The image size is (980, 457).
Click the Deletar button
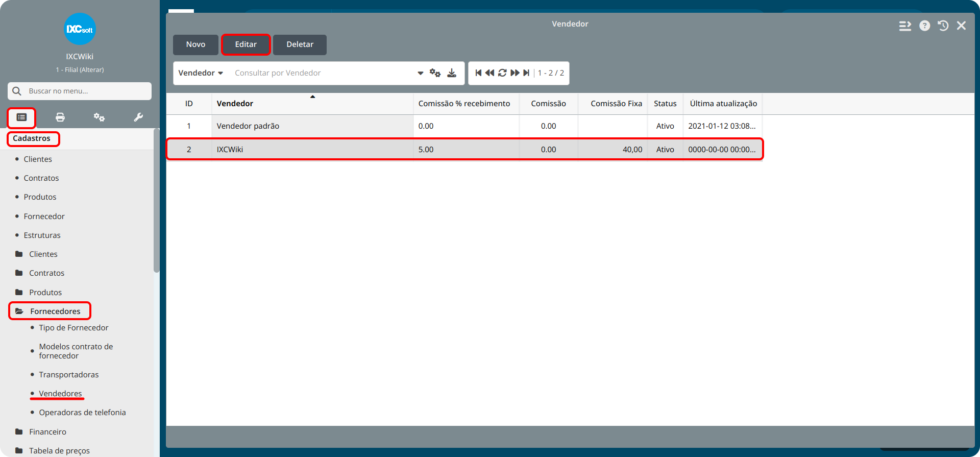[300, 44]
